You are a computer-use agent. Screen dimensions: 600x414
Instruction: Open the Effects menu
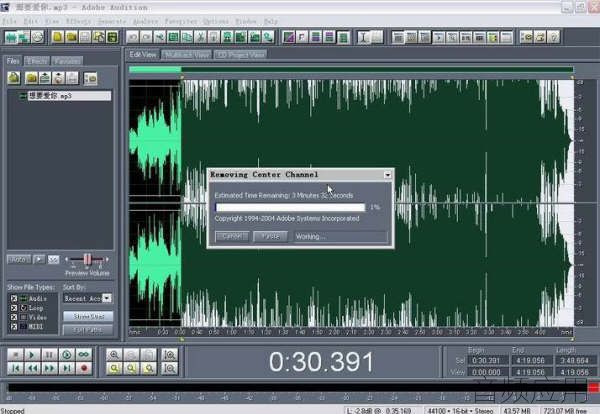[78, 21]
